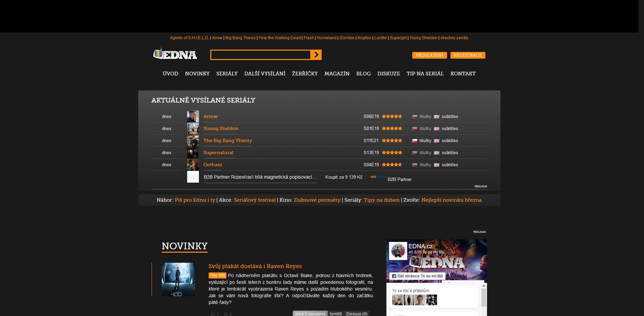Open the Supernatural show thumbnail

193,153
